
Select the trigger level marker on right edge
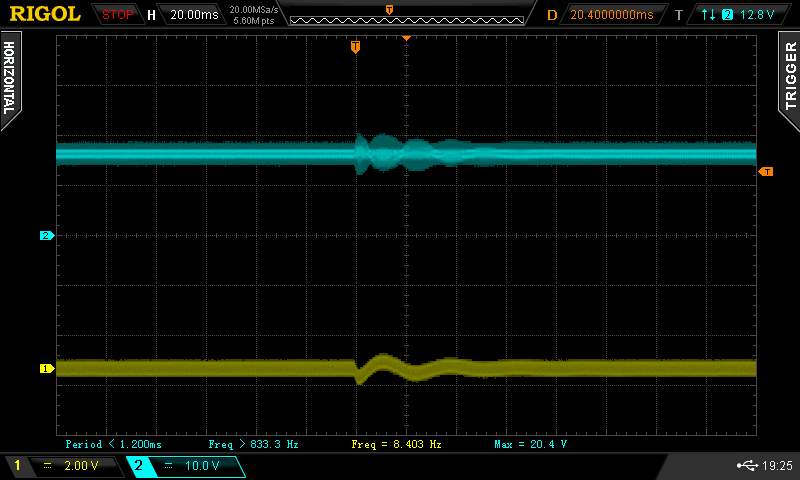(766, 172)
